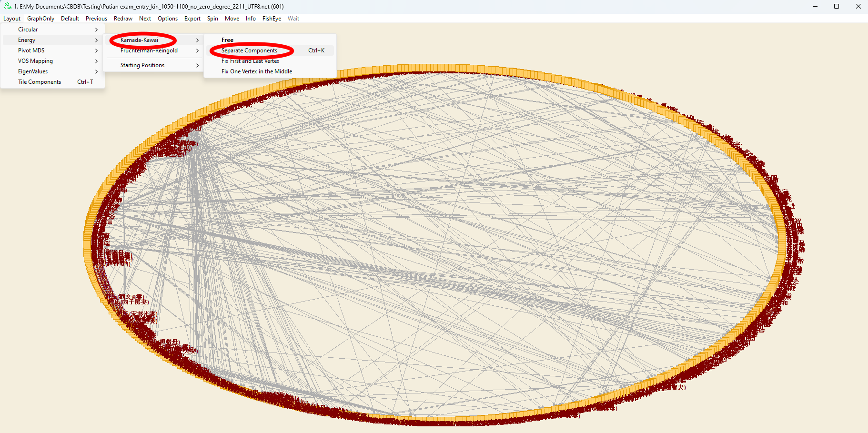Select Separate Components option
Image resolution: width=868 pixels, height=433 pixels.
click(x=249, y=50)
